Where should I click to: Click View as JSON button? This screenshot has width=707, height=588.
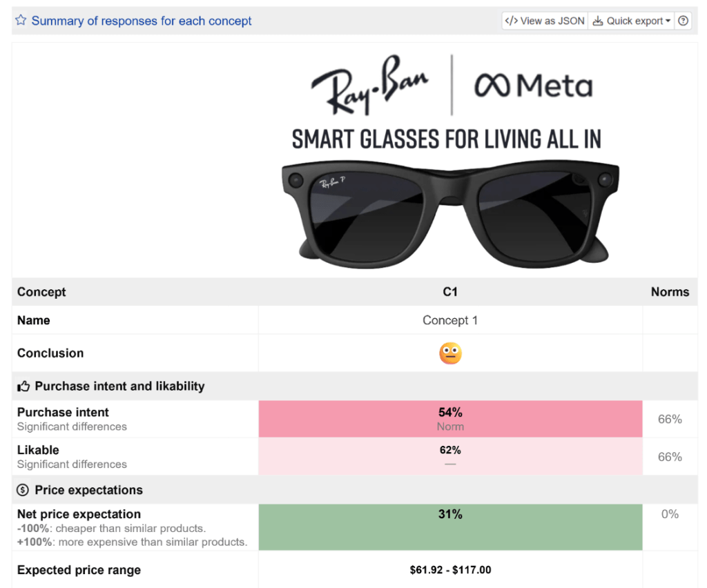pos(545,21)
